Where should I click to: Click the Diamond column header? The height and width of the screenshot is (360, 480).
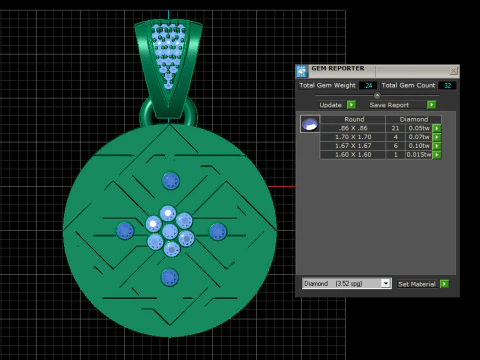coord(414,119)
